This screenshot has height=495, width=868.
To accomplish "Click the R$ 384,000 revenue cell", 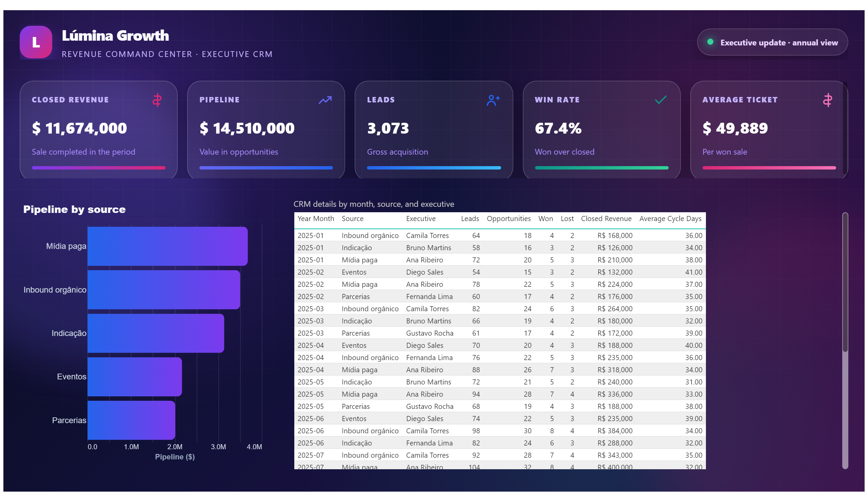I will point(614,431).
